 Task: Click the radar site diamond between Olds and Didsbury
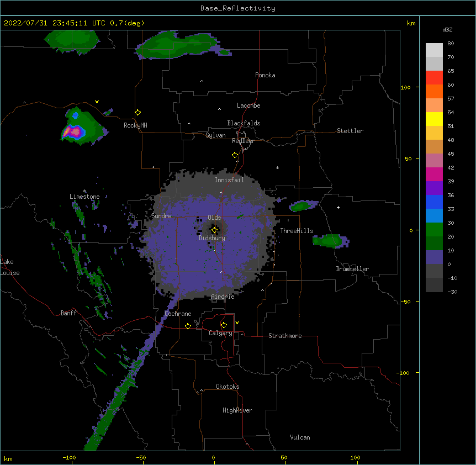pos(214,230)
